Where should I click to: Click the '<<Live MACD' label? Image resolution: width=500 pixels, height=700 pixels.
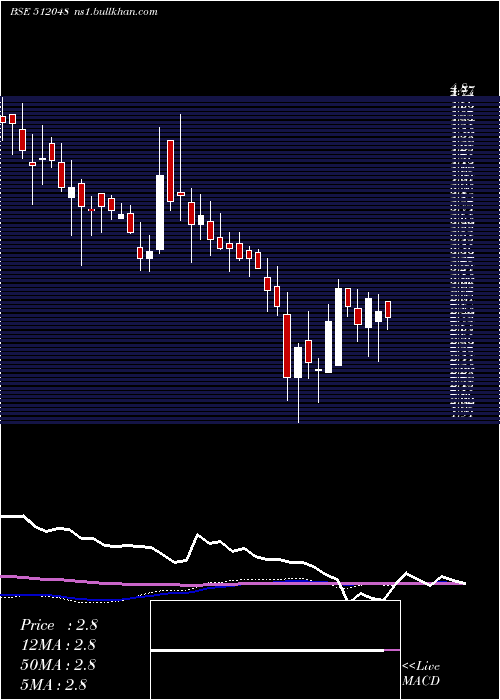421,674
